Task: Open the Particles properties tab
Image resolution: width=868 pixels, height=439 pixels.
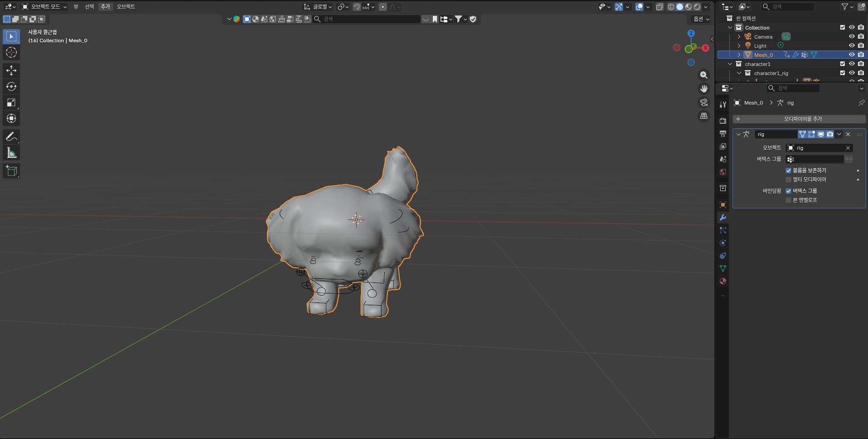Action: (723, 230)
